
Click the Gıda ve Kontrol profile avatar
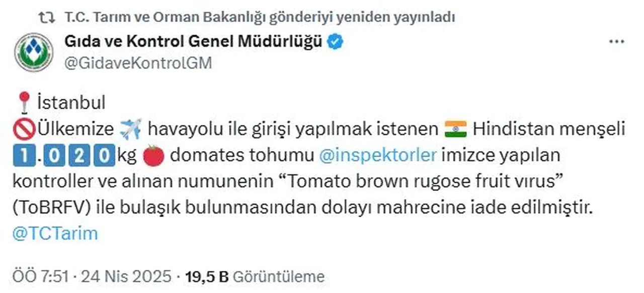[x=34, y=52]
